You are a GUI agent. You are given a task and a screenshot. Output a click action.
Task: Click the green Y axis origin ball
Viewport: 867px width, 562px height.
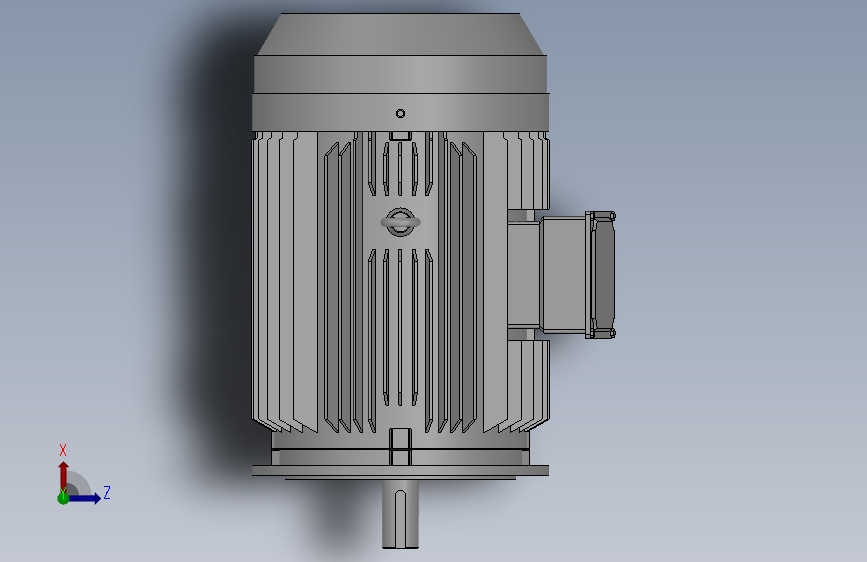coord(63,498)
